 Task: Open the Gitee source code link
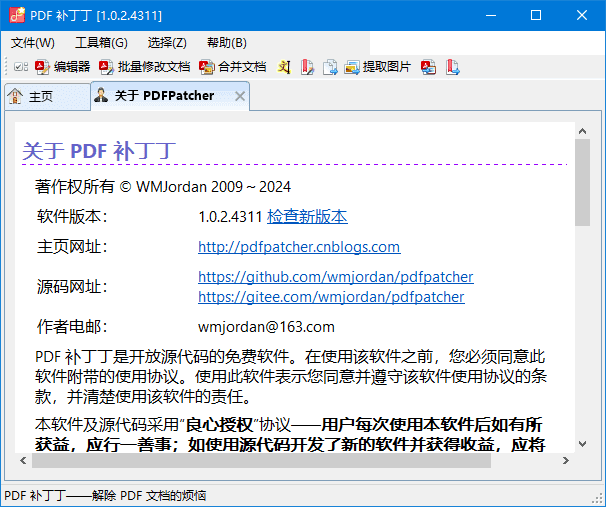[331, 297]
